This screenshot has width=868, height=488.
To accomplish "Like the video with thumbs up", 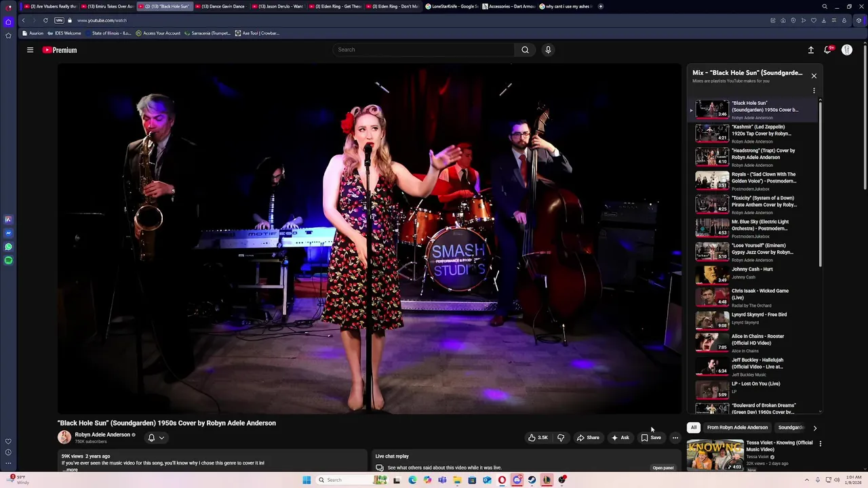I will point(538,438).
